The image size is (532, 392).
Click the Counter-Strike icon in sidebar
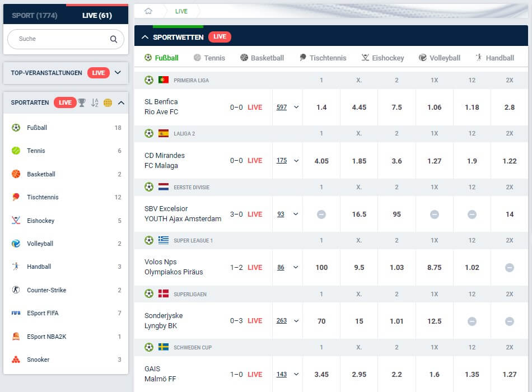(16, 290)
